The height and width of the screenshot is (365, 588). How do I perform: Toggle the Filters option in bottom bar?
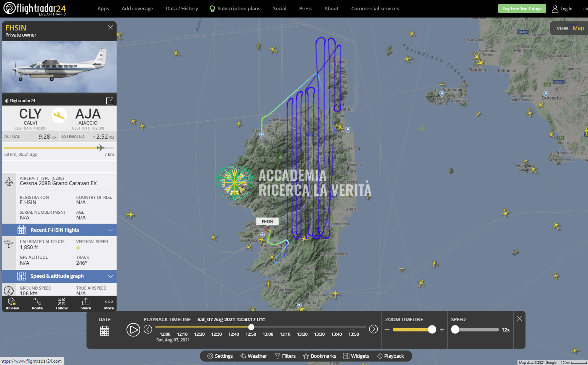tap(285, 356)
